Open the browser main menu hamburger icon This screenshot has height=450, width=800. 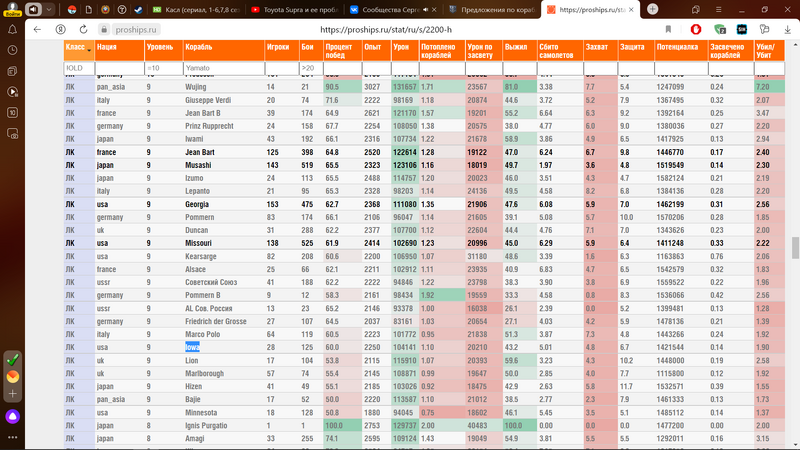pyautogui.click(x=718, y=10)
